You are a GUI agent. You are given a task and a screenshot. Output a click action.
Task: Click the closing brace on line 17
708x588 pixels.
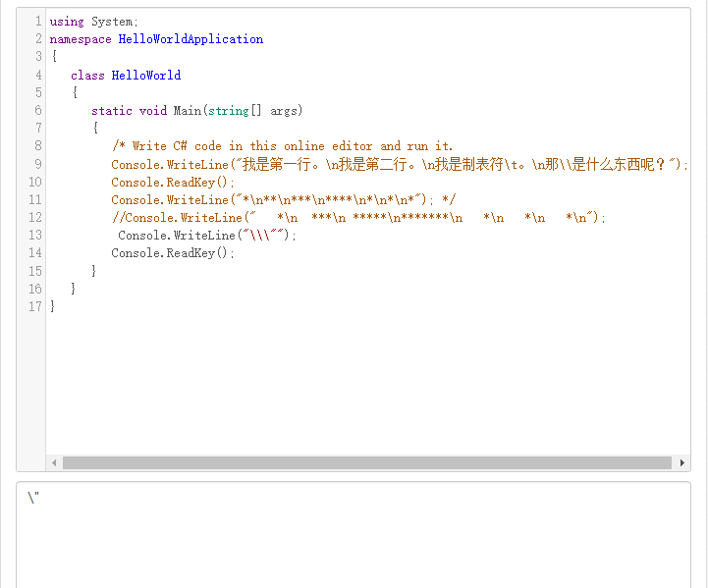click(x=52, y=306)
